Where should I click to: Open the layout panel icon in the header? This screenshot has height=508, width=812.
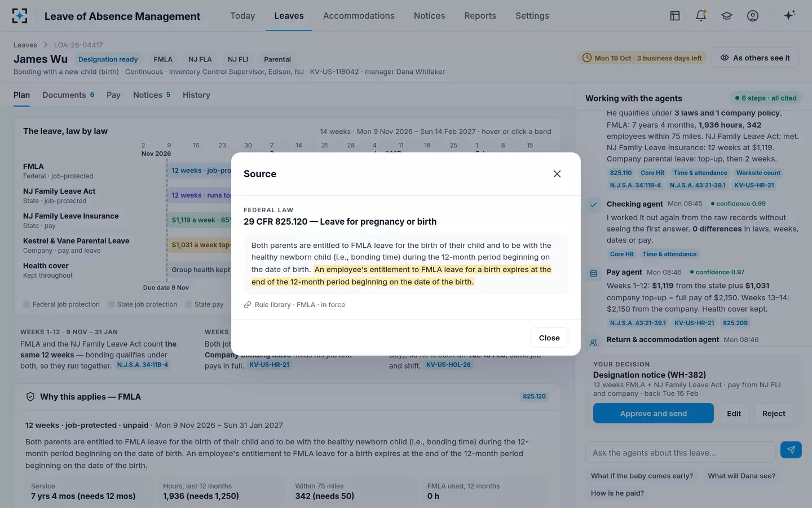[675, 16]
